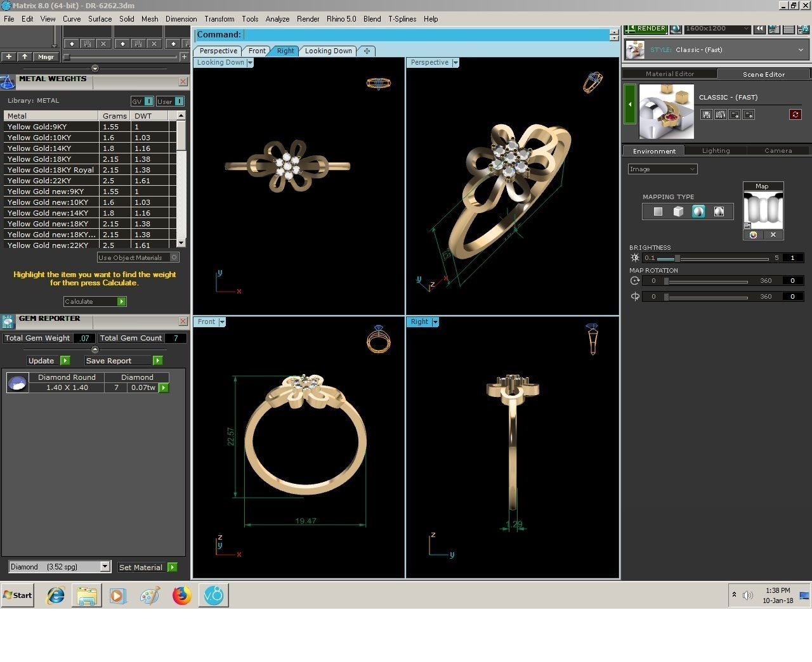Click the Matrix V8 taskbar icon
This screenshot has width=812, height=662.
point(214,595)
